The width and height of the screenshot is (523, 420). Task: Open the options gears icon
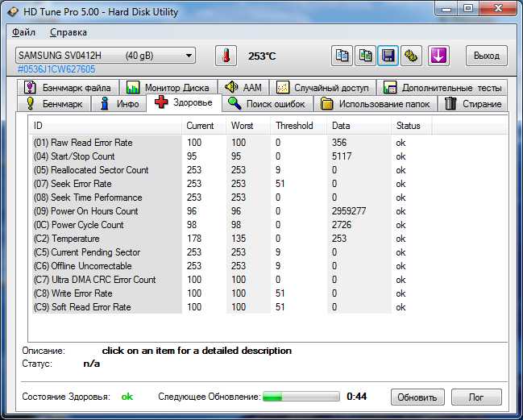pyautogui.click(x=411, y=56)
